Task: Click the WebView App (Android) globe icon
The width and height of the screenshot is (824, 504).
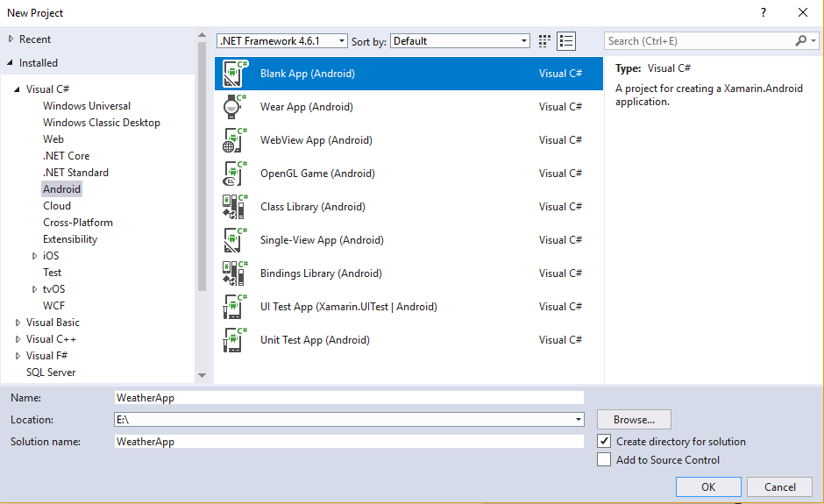Action: [x=234, y=139]
